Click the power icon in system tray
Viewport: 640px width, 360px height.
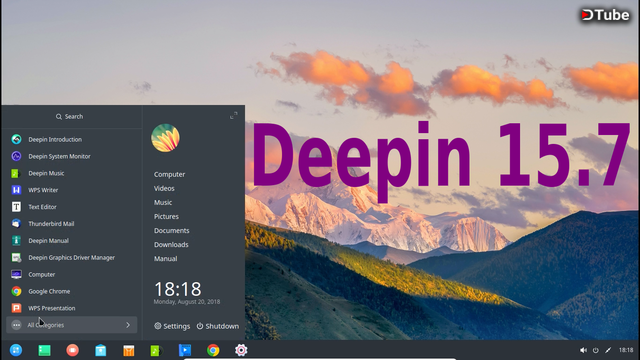(596, 350)
